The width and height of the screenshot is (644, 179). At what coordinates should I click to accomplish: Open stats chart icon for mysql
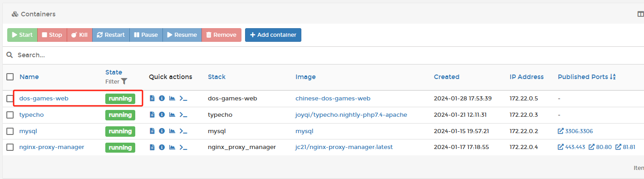(172, 131)
